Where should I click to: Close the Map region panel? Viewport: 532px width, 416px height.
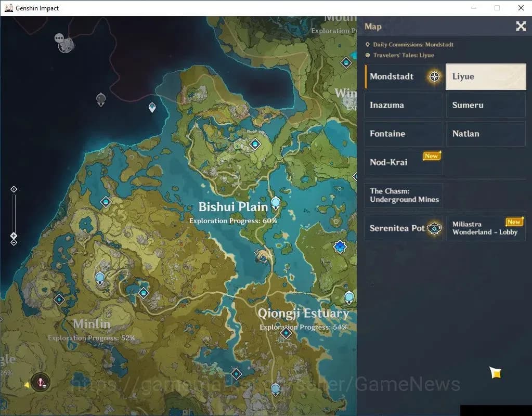521,26
